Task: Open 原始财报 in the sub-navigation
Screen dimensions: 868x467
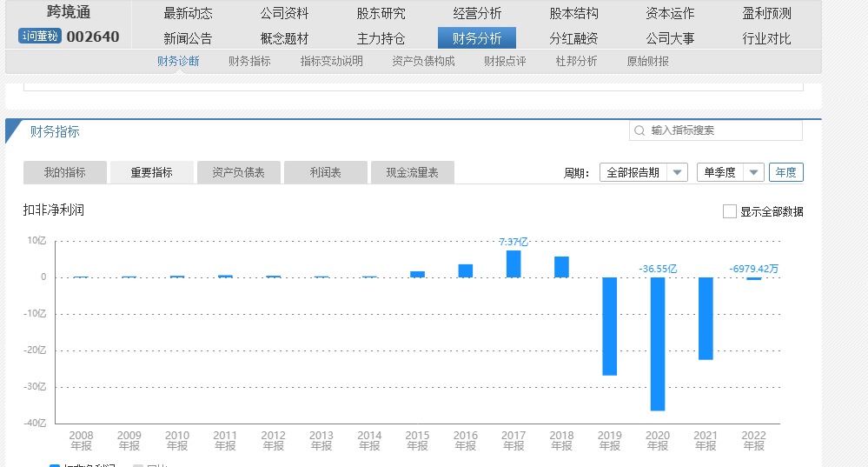Action: tap(647, 61)
